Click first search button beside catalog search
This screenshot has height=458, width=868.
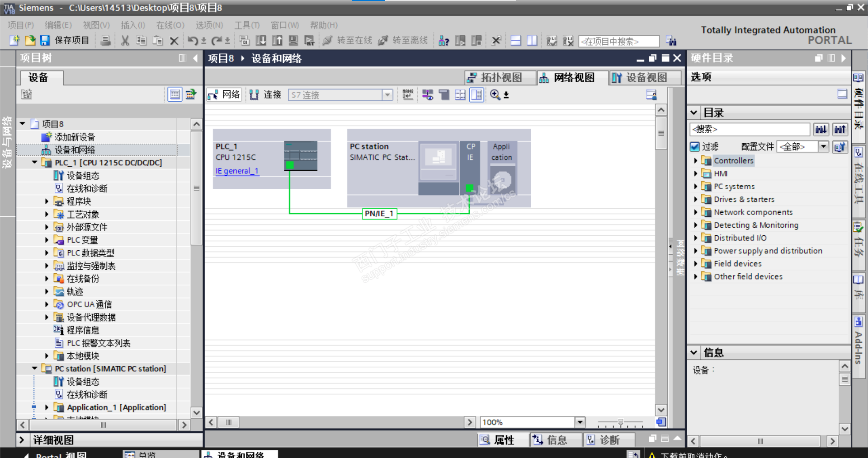click(821, 130)
